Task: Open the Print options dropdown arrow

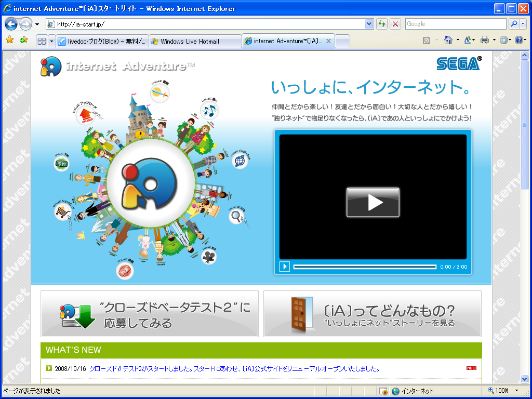Action: [494, 41]
